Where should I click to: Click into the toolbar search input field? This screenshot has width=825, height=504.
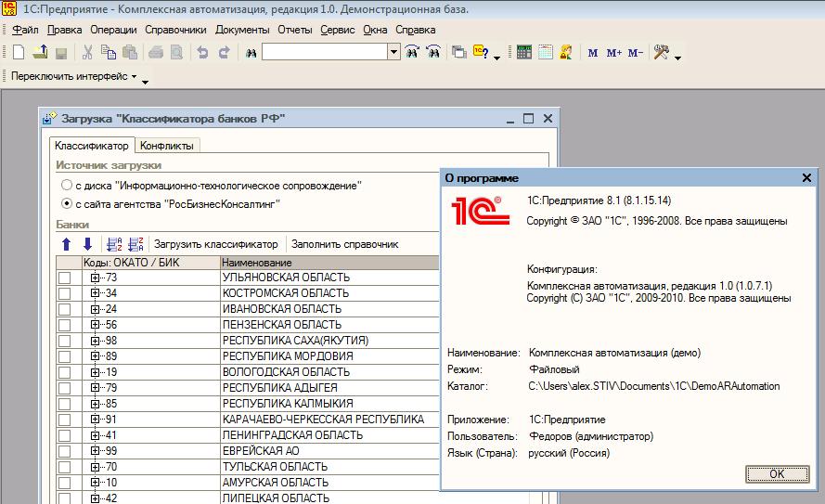325,52
